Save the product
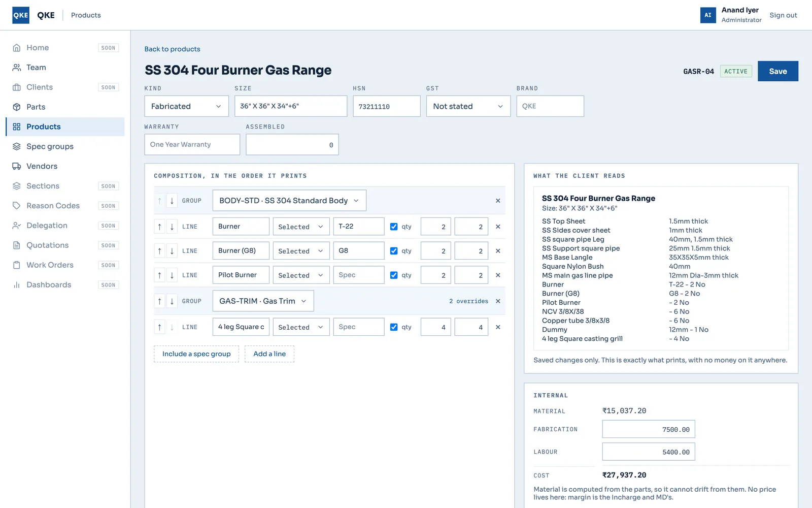Screen dimensions: 812x508 click(x=777, y=71)
